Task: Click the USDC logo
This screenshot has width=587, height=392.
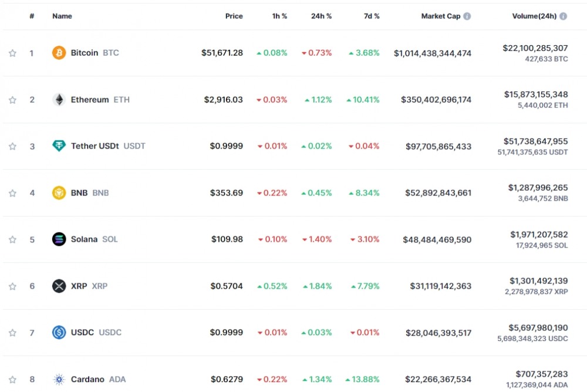Action: [x=59, y=332]
